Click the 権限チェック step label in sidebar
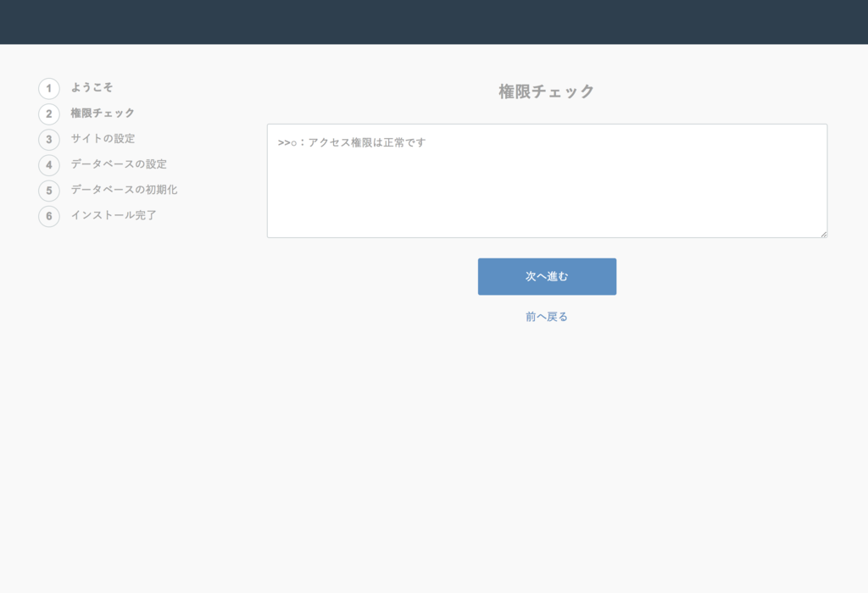Viewport: 868px width, 593px height. [103, 113]
